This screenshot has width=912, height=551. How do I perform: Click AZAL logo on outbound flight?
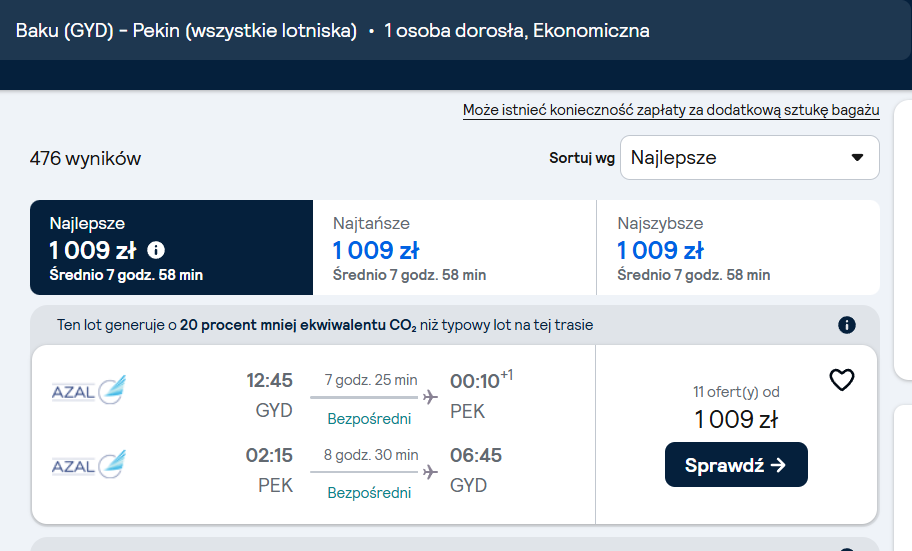[x=89, y=390]
